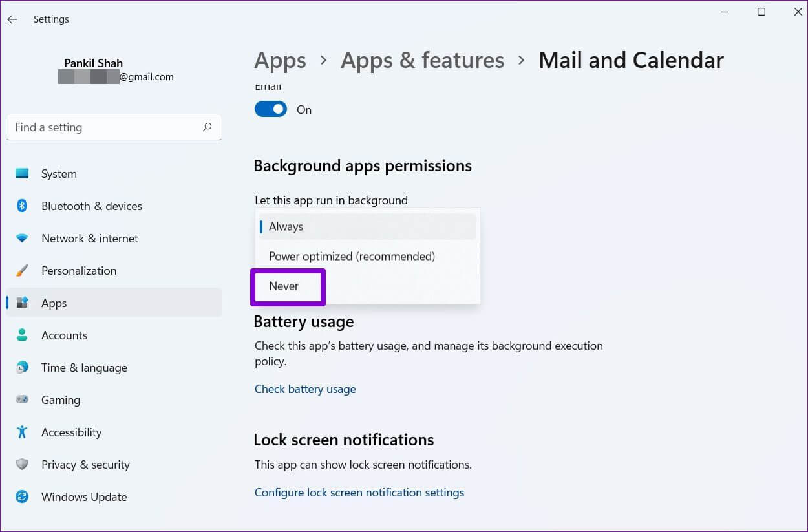
Task: Go back with the Settings arrow
Action: 12,19
